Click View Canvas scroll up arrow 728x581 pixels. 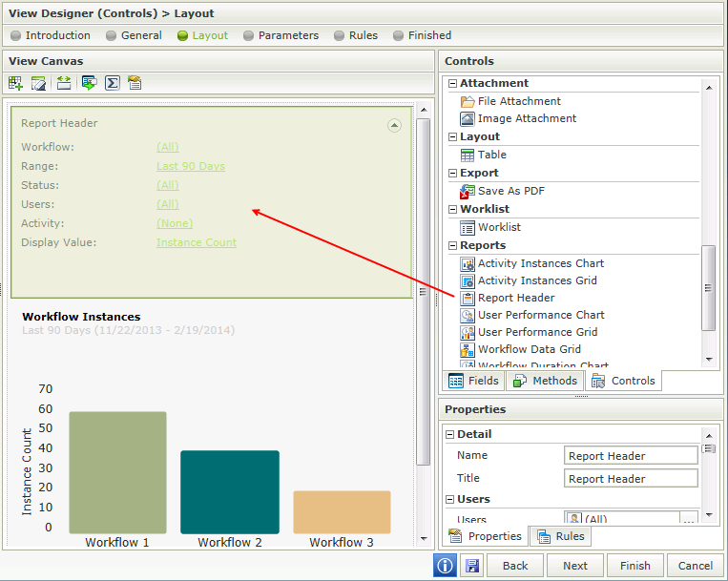tap(424, 110)
